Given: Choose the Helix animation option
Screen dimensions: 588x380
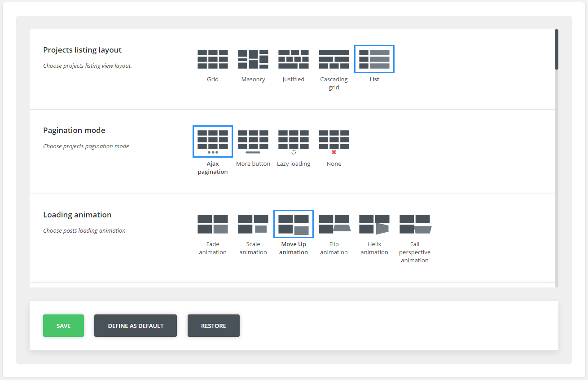Looking at the screenshot, I should 374,224.
